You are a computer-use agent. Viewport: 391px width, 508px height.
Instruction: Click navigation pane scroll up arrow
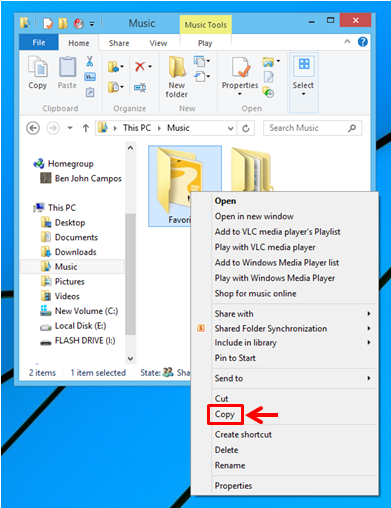coord(130,148)
